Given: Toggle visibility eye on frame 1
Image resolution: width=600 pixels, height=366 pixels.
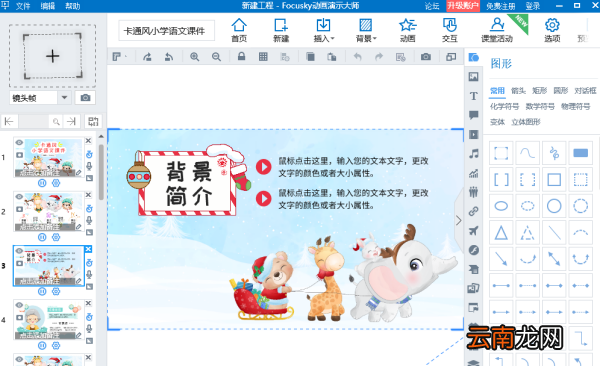Looking at the screenshot, I should (x=19, y=143).
